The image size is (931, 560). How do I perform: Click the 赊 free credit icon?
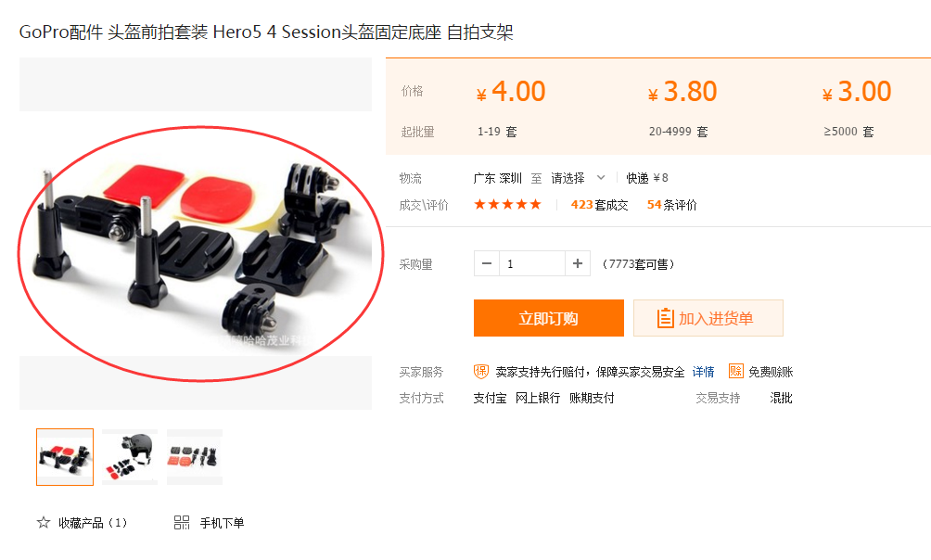click(735, 371)
